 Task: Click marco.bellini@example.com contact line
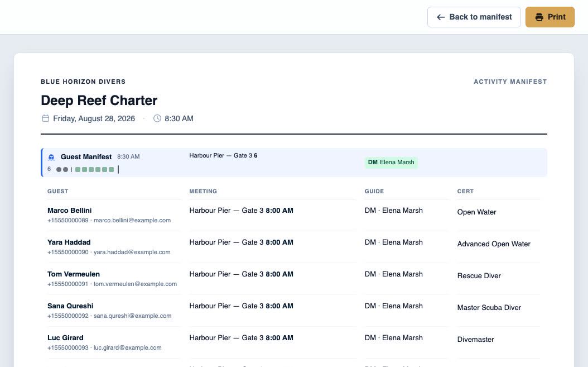click(x=109, y=220)
